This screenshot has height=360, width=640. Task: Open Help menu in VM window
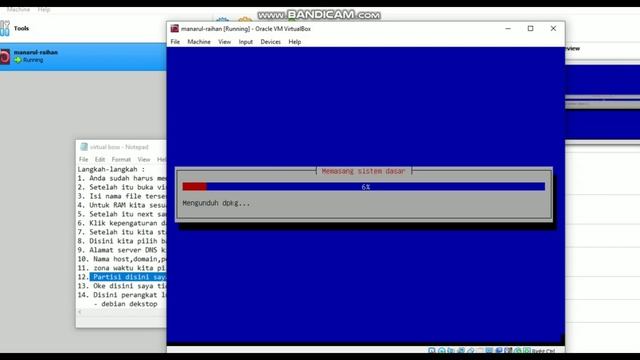(294, 42)
